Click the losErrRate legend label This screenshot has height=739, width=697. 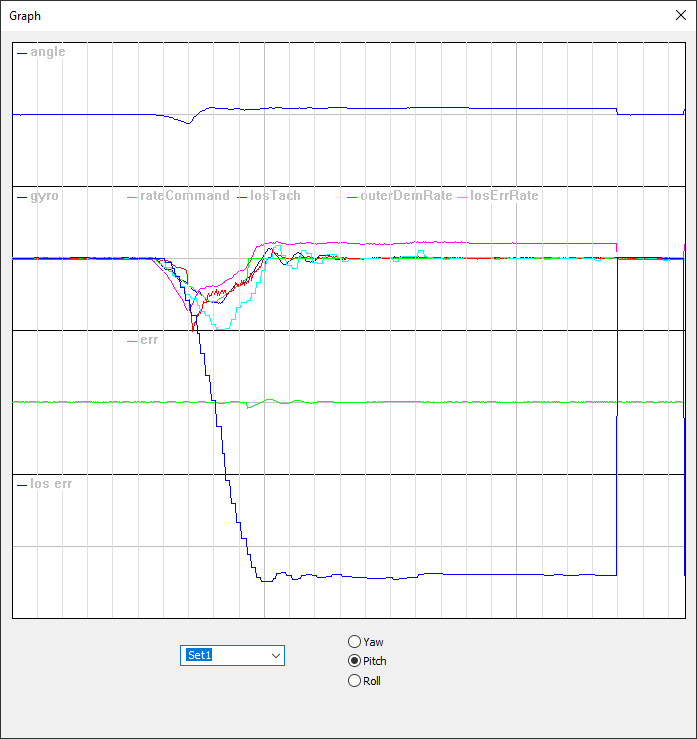pyautogui.click(x=504, y=196)
